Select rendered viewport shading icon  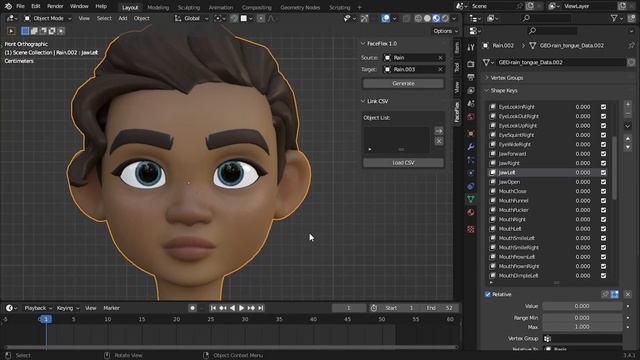point(445,18)
